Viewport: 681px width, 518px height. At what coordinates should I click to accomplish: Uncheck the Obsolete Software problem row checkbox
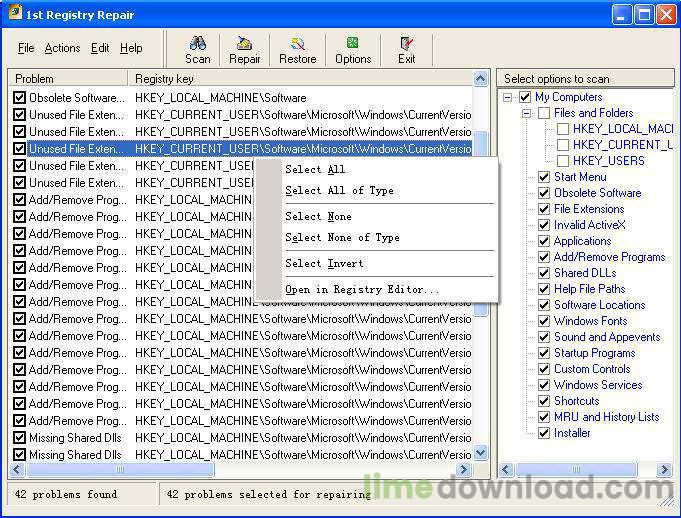point(19,97)
